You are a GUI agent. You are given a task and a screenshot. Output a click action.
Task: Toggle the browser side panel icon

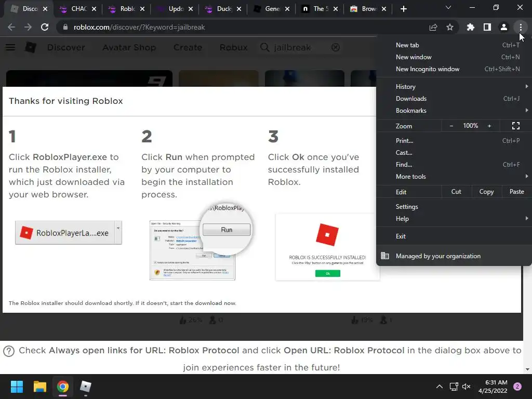[487, 27]
